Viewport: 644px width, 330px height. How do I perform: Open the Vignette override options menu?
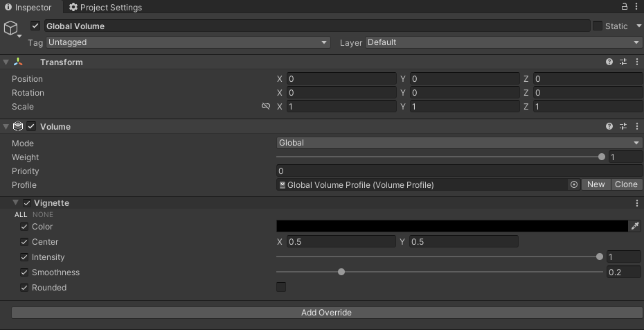pyautogui.click(x=636, y=203)
